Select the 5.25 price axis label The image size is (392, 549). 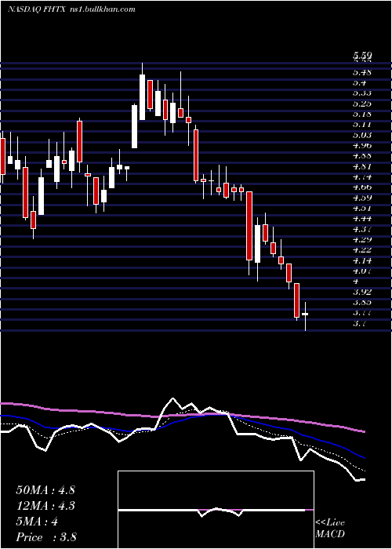click(x=362, y=104)
